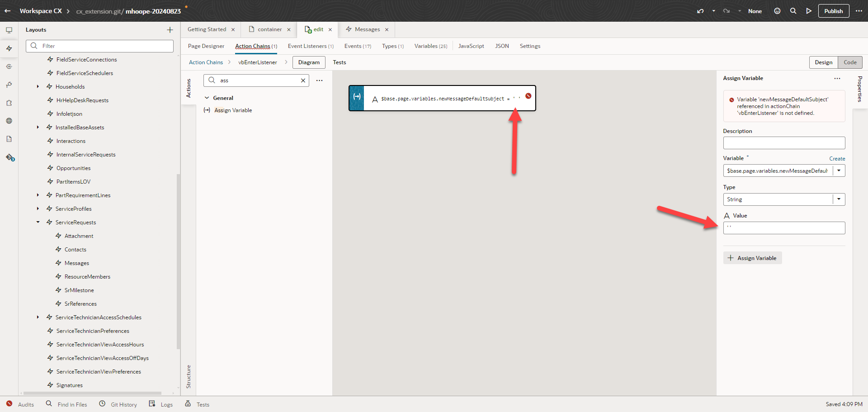This screenshot has width=868, height=412.
Task: Open the JavaScript tab
Action: (471, 46)
